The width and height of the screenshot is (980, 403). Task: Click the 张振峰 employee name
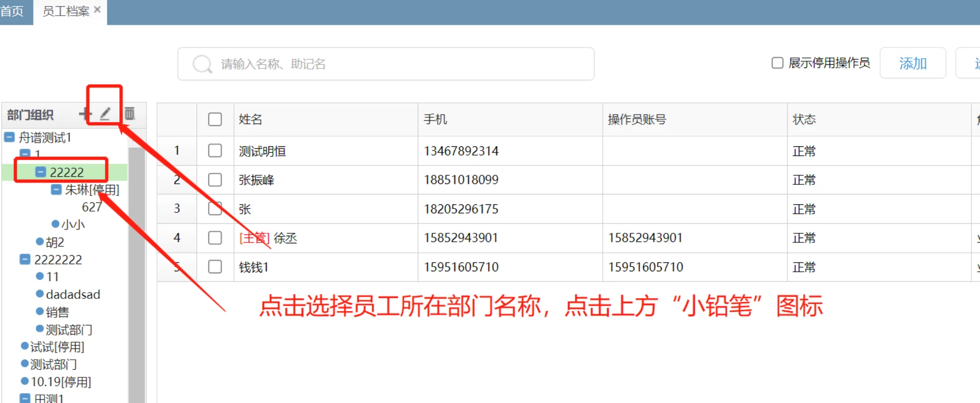click(256, 180)
